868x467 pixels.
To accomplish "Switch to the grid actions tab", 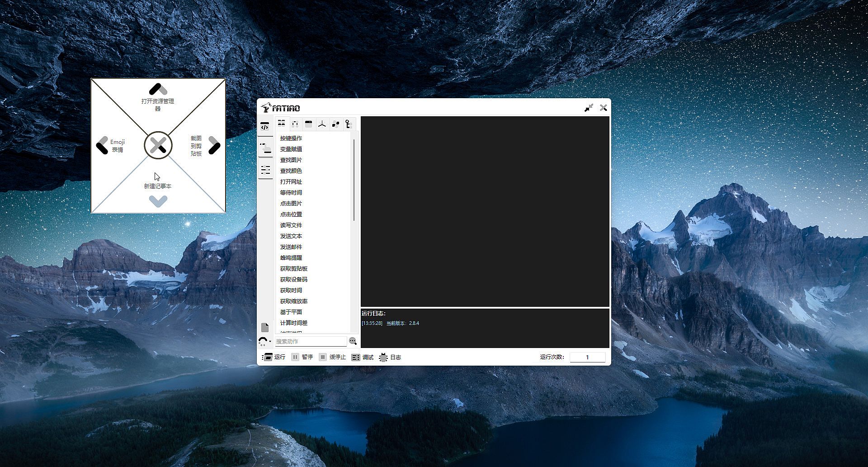I will tap(282, 124).
